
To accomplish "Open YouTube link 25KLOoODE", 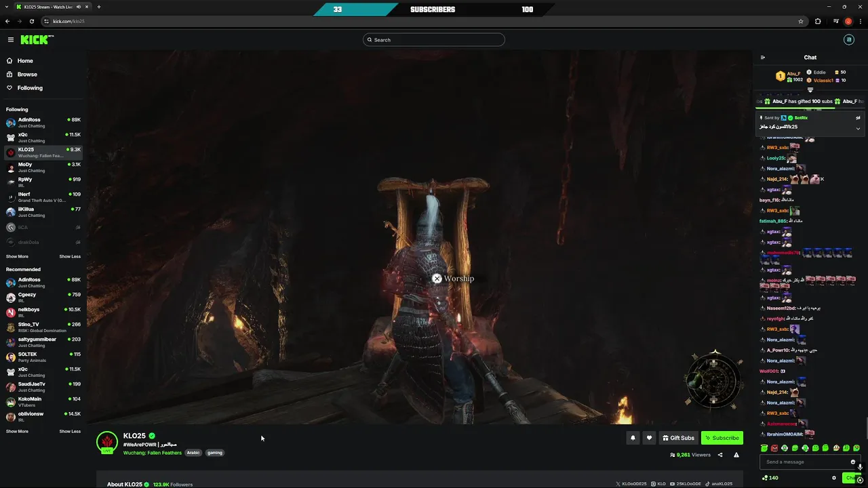I will pos(686,484).
